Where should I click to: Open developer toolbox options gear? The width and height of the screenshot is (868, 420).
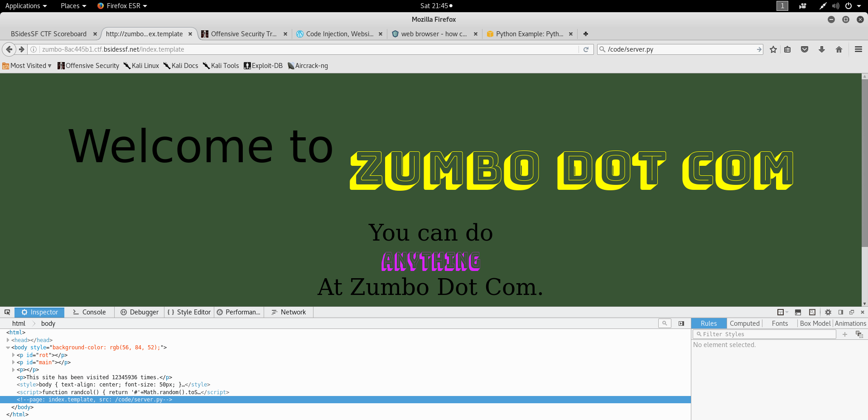click(828, 312)
